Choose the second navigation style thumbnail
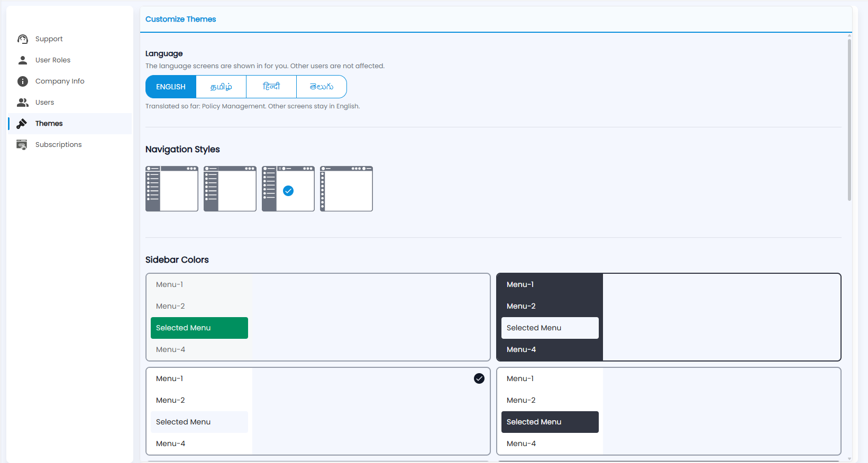Viewport: 868px width, 463px height. (x=230, y=189)
